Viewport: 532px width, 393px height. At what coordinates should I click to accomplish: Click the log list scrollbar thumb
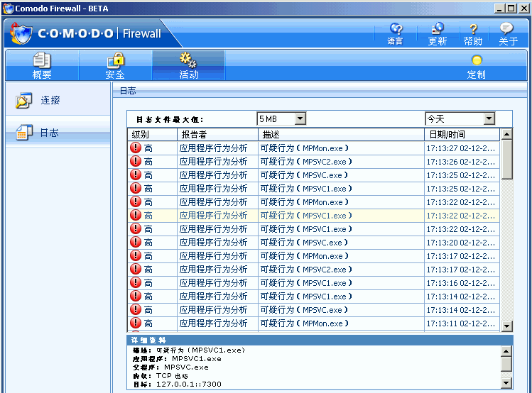pyautogui.click(x=506, y=160)
